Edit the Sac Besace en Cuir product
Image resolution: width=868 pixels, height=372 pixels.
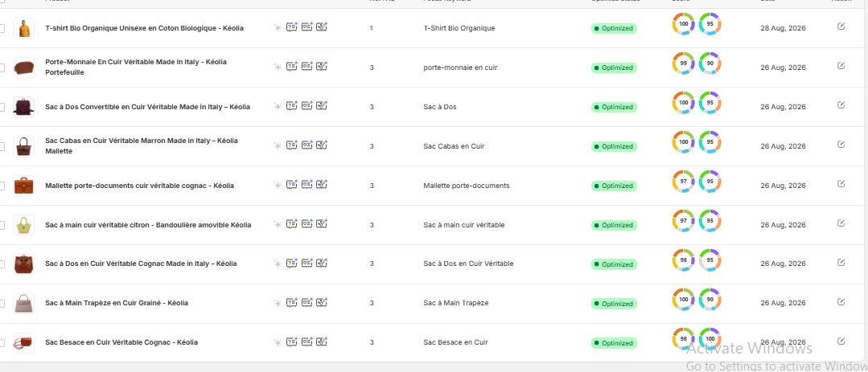point(841,341)
